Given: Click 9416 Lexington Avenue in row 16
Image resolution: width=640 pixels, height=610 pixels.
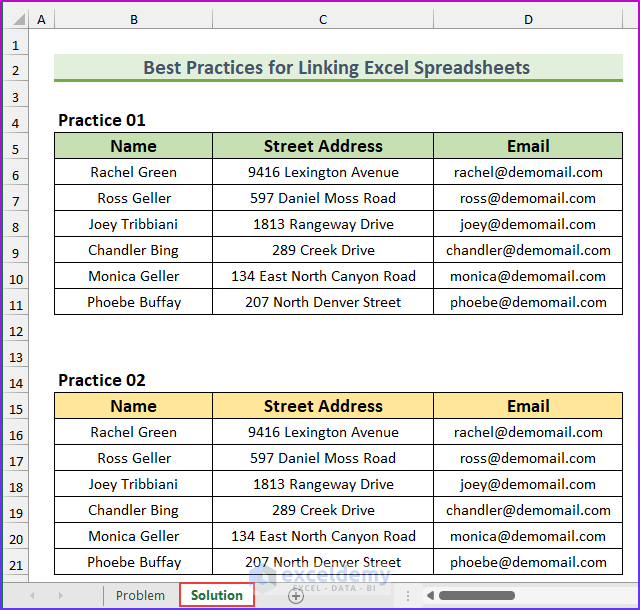Looking at the screenshot, I should pos(323,432).
